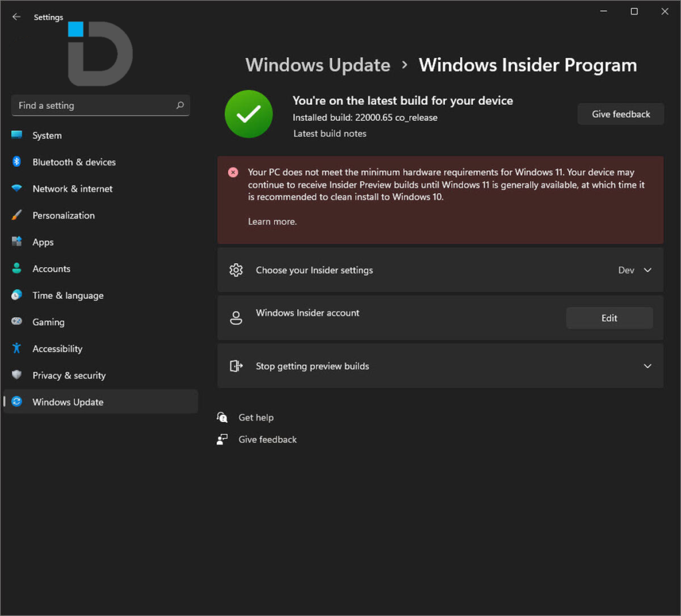Click the System monitor icon

17,135
